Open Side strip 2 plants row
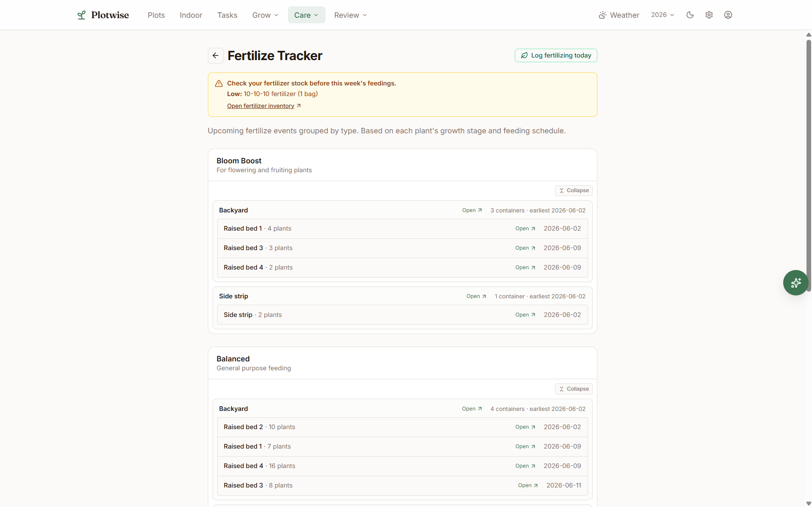812x507 pixels. click(525, 315)
